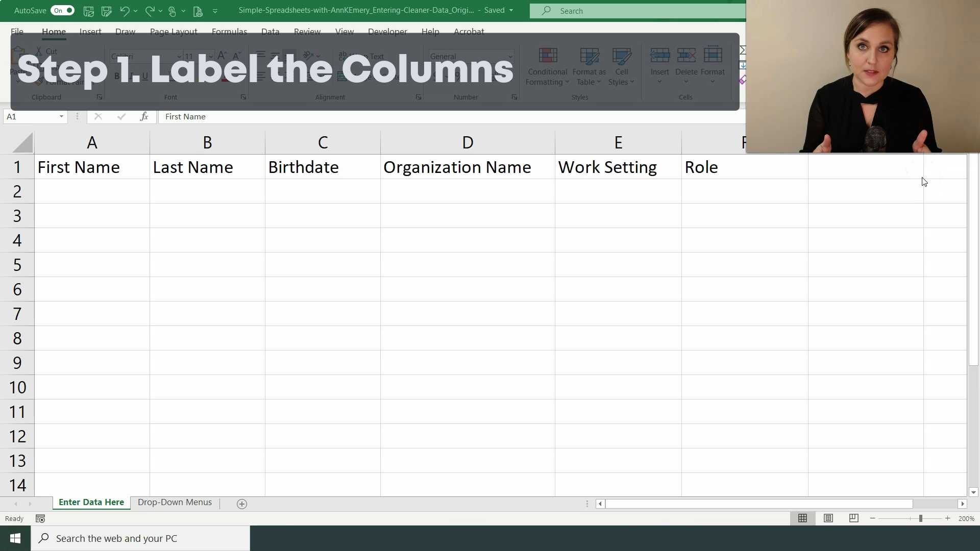Check the formula bar checkmark

tap(121, 116)
